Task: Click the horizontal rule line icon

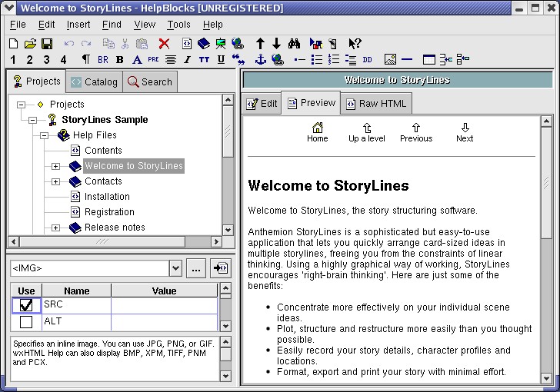Action: click(x=407, y=59)
